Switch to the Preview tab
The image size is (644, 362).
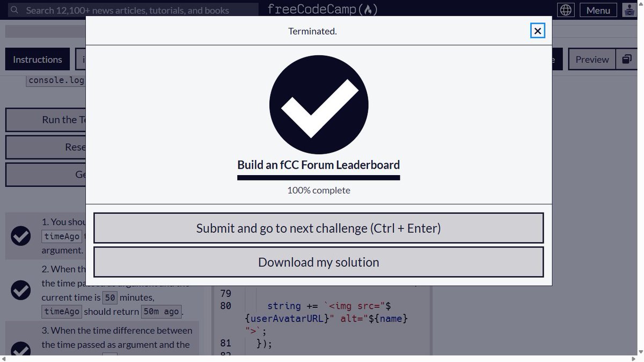point(592,60)
